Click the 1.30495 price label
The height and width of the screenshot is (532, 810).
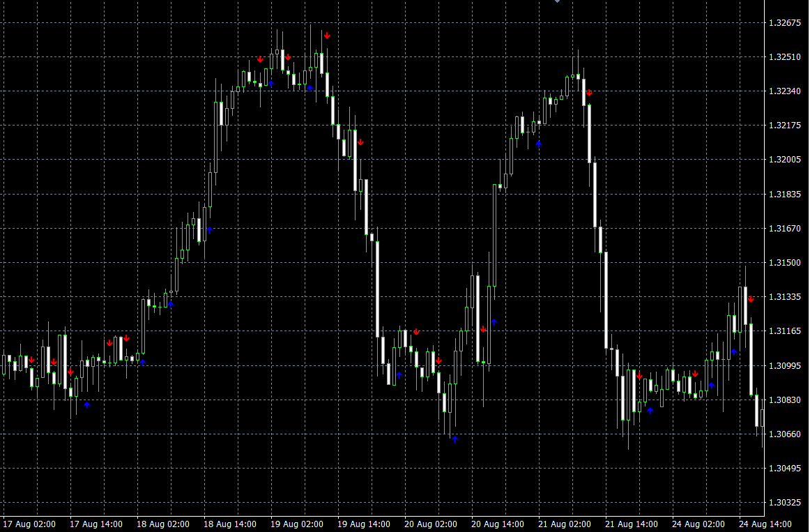(x=785, y=468)
